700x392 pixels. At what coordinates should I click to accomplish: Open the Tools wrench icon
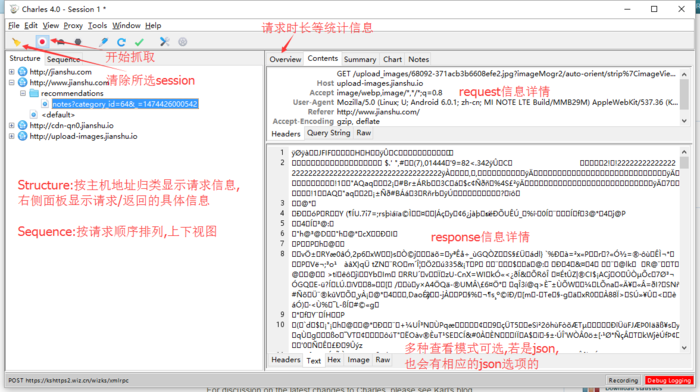[x=164, y=42]
